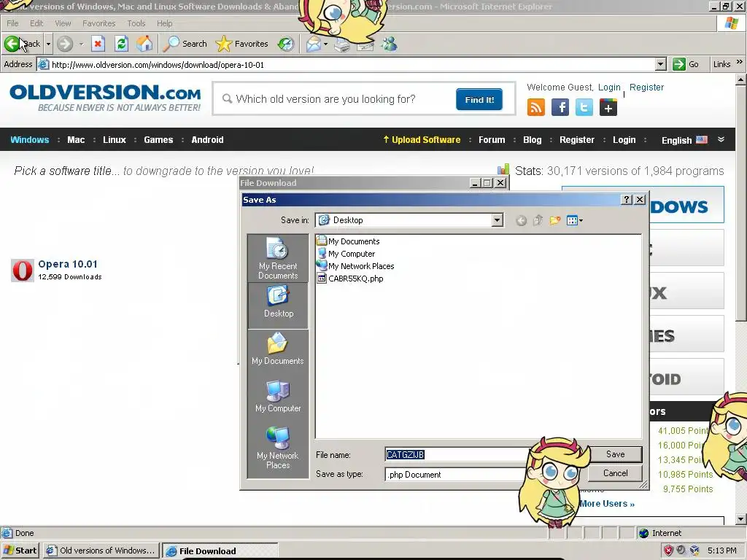The height and width of the screenshot is (560, 747).
Task: Click the Print icon in toolbar
Action: [x=342, y=45]
